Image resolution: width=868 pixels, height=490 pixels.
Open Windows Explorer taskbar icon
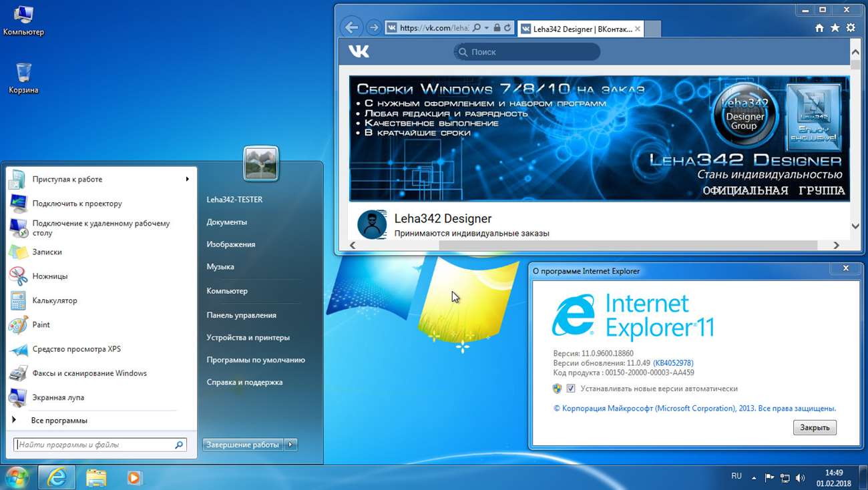coord(96,477)
